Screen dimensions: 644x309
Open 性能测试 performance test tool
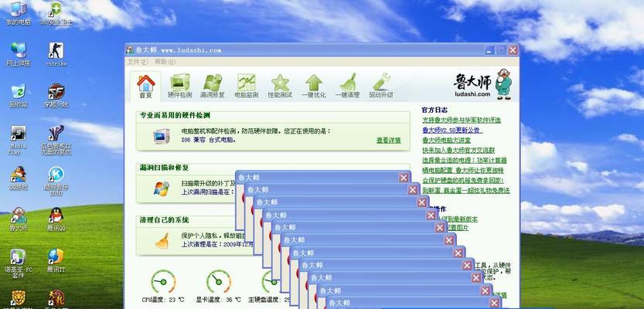pyautogui.click(x=280, y=87)
